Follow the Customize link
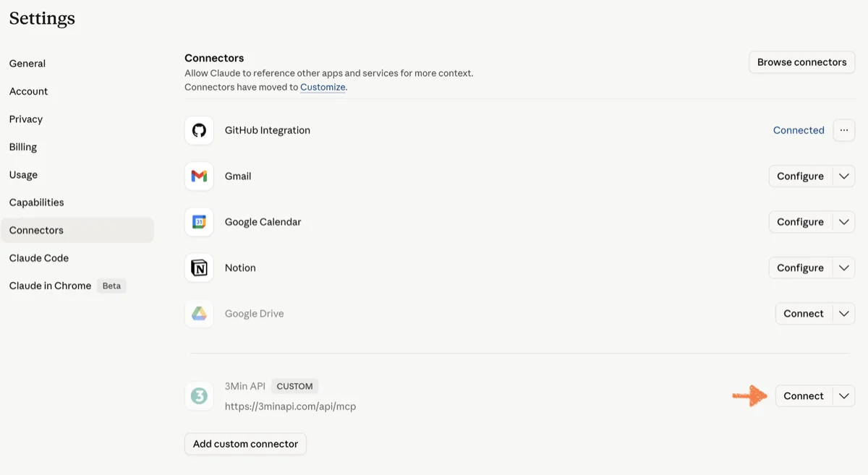Screen dimensions: 868x475 point(323,87)
